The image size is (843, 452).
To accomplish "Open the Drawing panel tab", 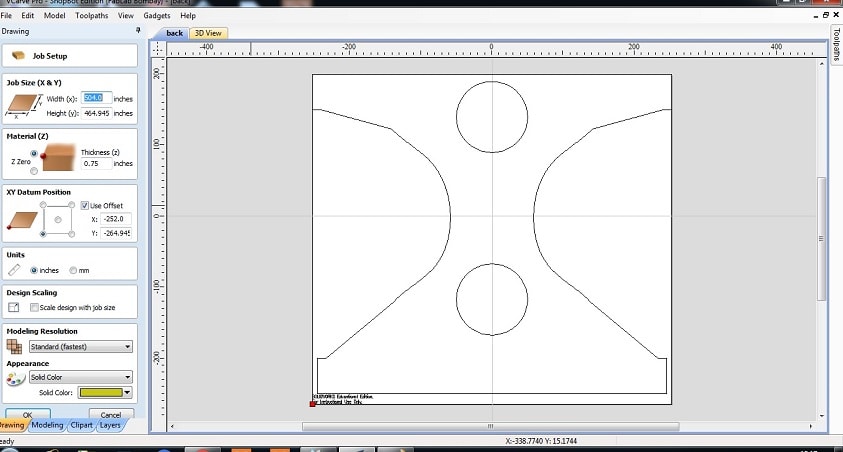I will [12, 425].
